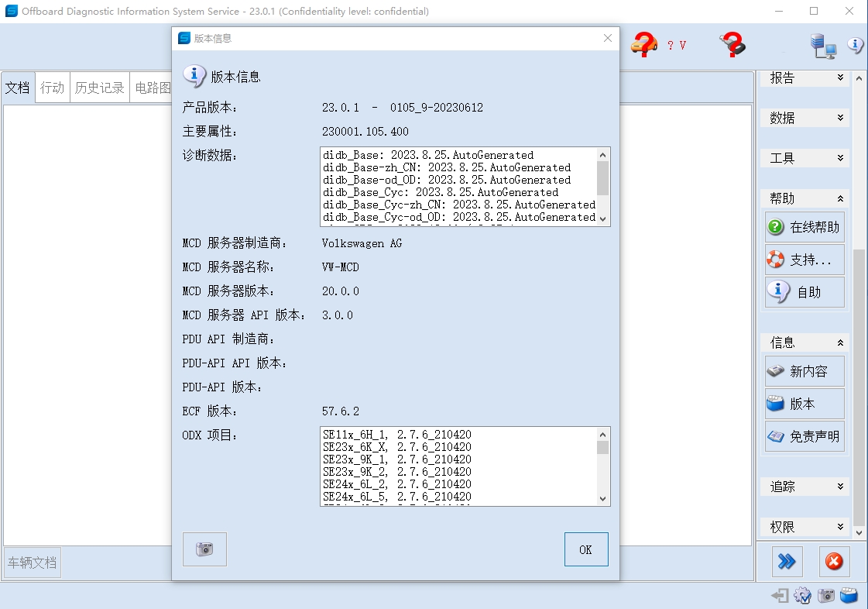
Task: Open 在线帮助 online help
Action: coord(805,227)
